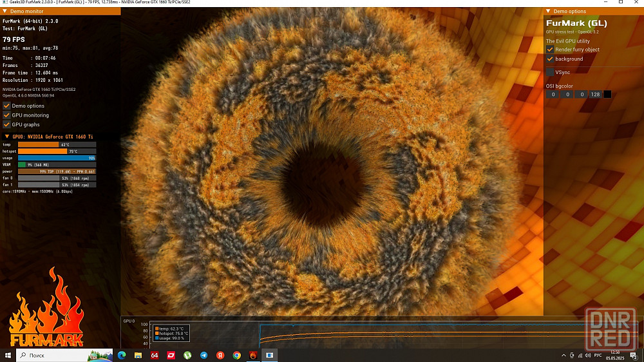Click the third OSI bgcolor value field
The width and height of the screenshot is (644, 362).
(x=581, y=95)
